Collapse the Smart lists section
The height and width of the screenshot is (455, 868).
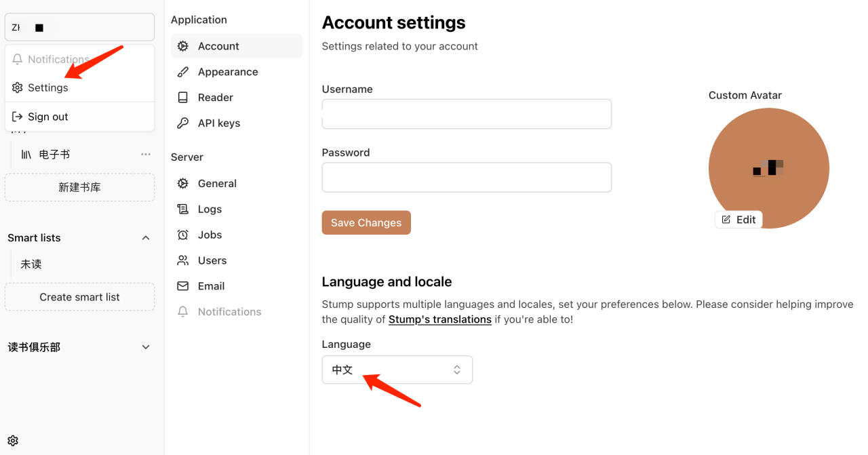[146, 238]
